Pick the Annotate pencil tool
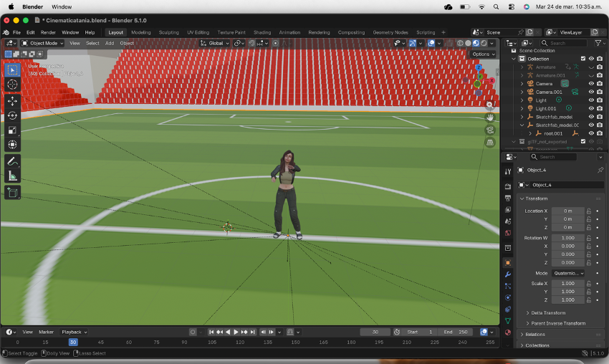This screenshot has width=609, height=364. [x=12, y=161]
